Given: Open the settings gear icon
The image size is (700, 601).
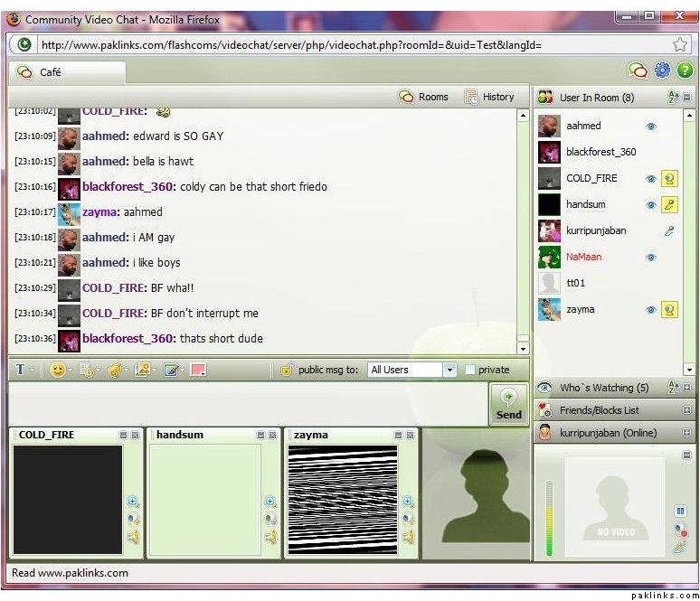Looking at the screenshot, I should 662,70.
